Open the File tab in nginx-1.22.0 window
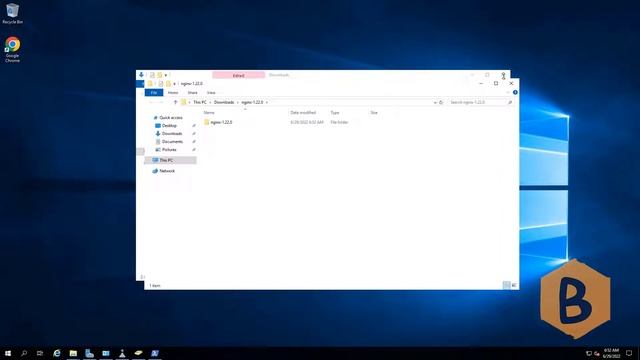The height and width of the screenshot is (360, 640). pyautogui.click(x=154, y=93)
